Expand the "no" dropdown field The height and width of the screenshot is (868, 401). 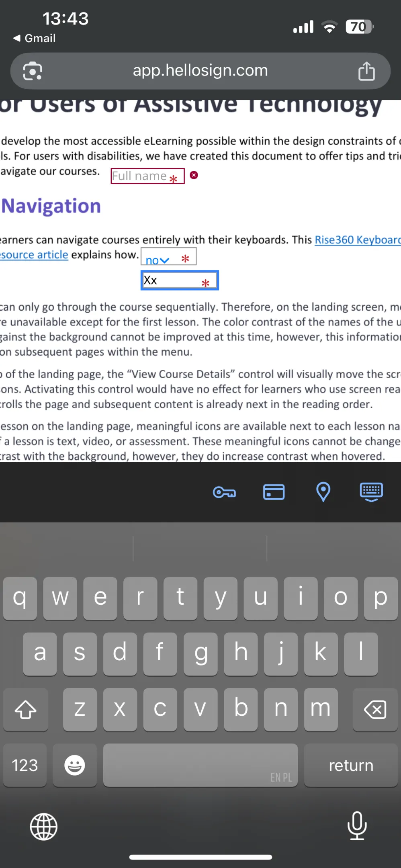point(168,256)
